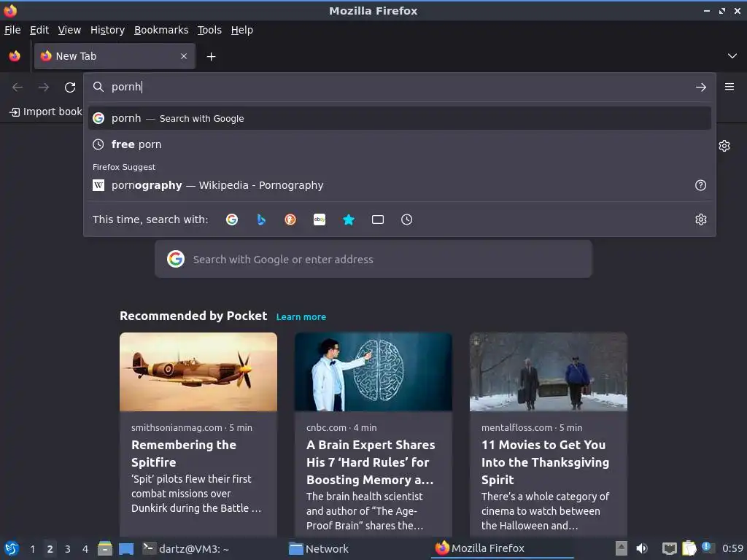Expand the list all tabs chevron
Viewport: 747px width, 560px height.
coord(732,56)
